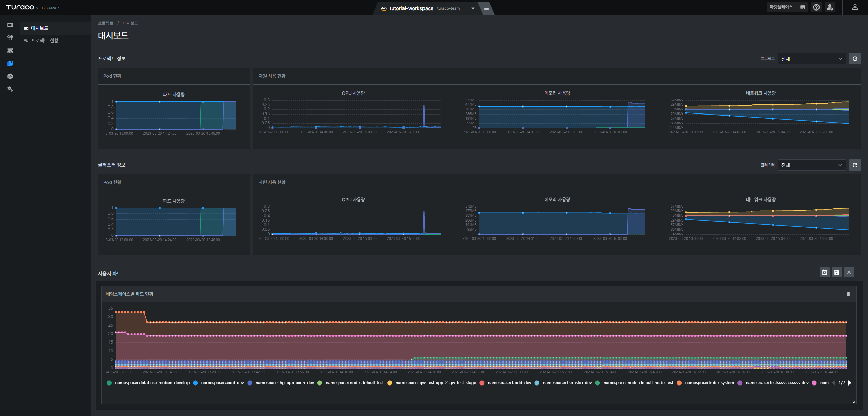The height and width of the screenshot is (416, 868).
Task: Click the 프로젝트 breadcrumb link
Action: click(105, 23)
